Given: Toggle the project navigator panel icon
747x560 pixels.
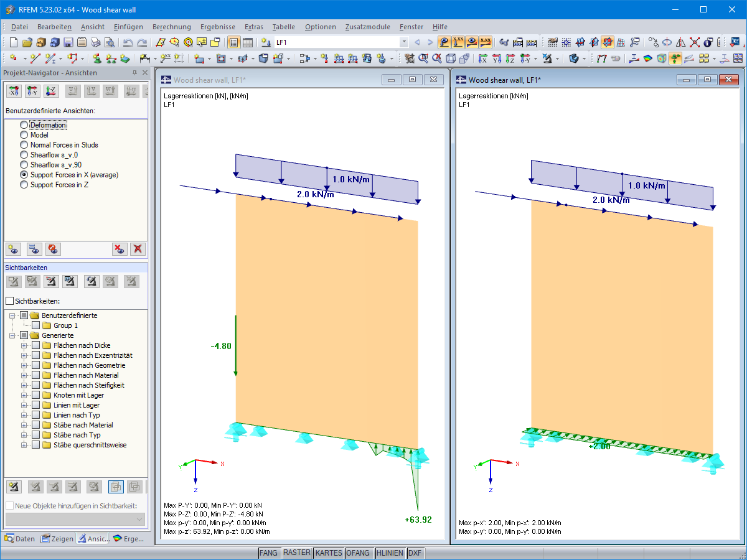Looking at the screenshot, I should [x=234, y=42].
